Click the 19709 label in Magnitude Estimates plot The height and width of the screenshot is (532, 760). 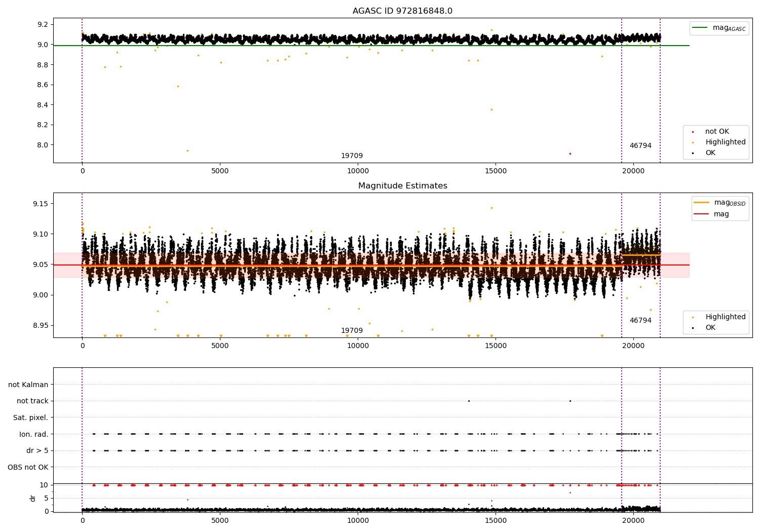[x=352, y=331]
